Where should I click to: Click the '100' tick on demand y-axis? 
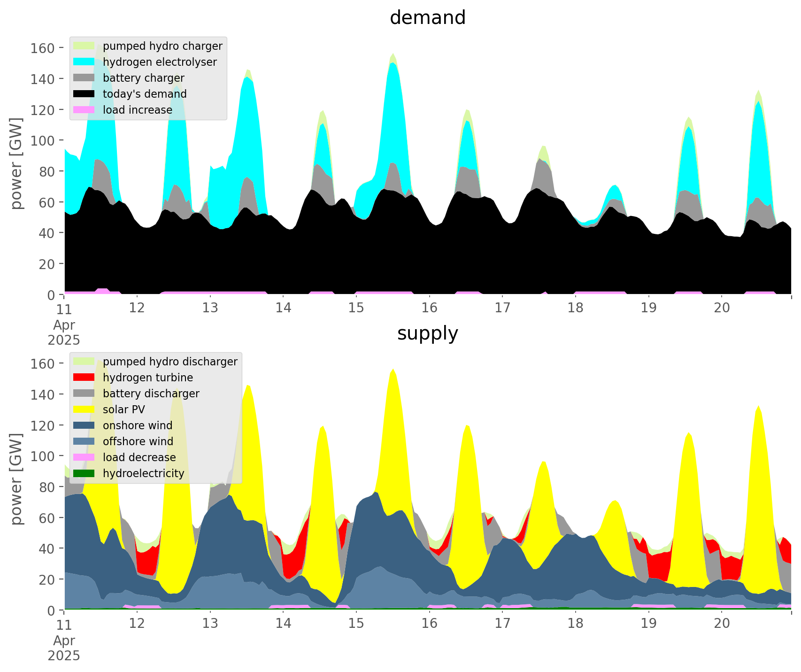pos(43,140)
